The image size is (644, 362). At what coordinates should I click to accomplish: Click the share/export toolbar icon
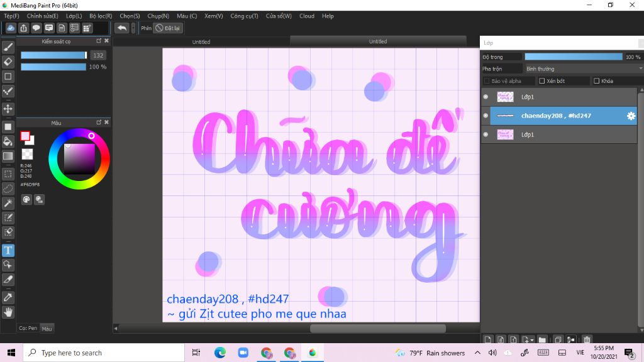[23, 28]
